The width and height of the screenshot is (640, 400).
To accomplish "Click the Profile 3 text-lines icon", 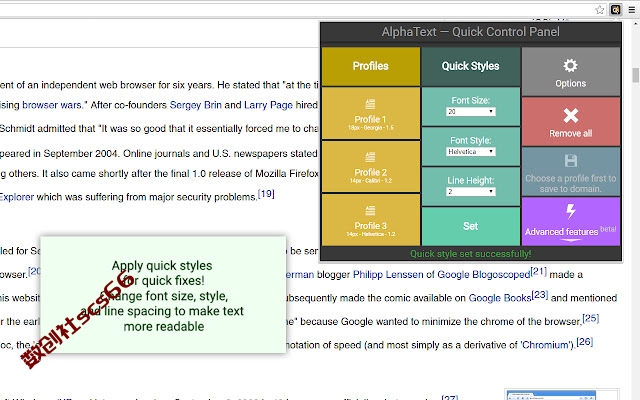I will [370, 210].
